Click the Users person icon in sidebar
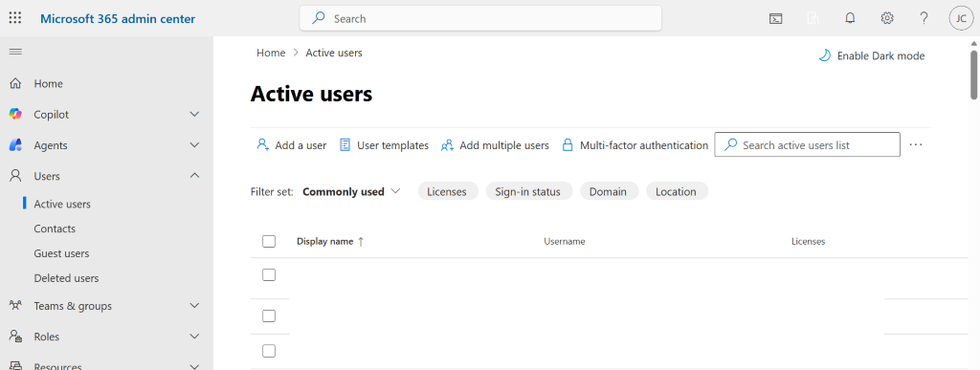 point(15,176)
